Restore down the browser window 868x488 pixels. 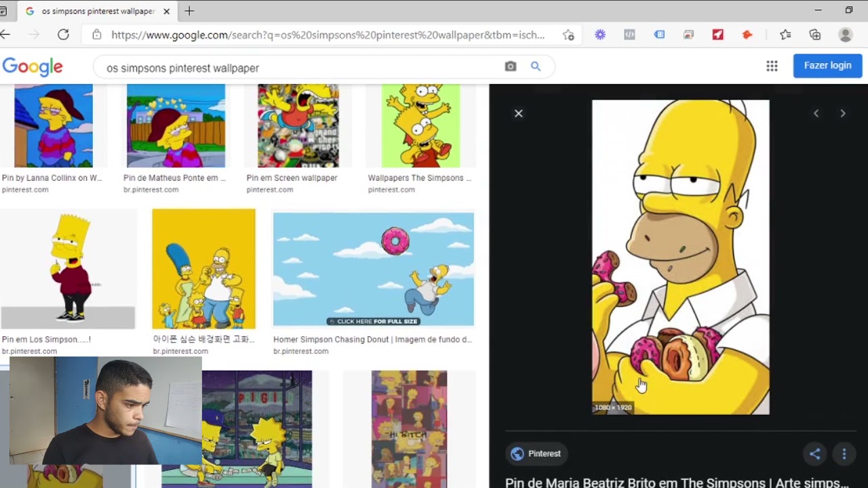pyautogui.click(x=849, y=10)
